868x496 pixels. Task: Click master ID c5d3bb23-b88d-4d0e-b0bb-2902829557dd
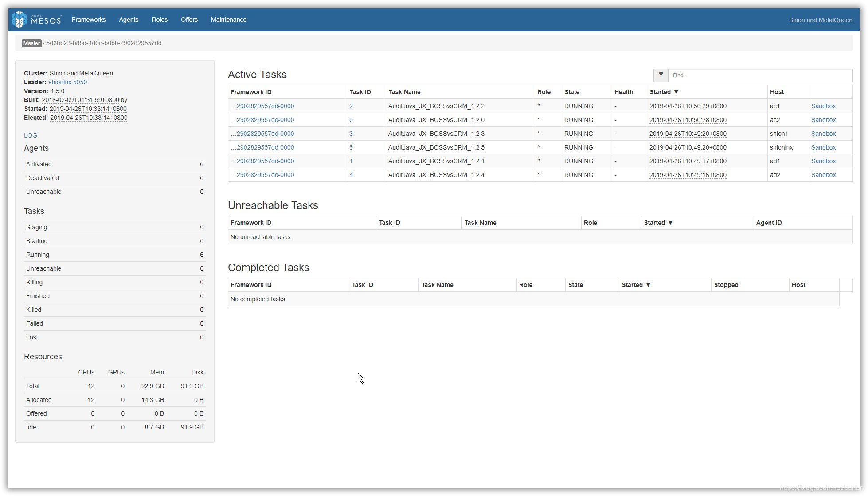click(x=102, y=43)
